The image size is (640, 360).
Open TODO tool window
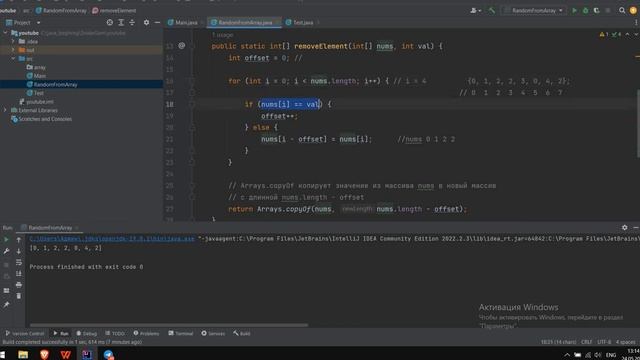click(x=115, y=333)
